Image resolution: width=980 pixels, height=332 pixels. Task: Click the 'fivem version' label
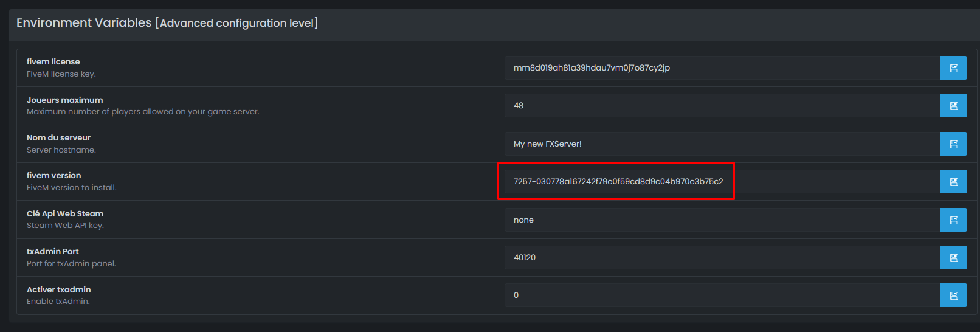[53, 176]
